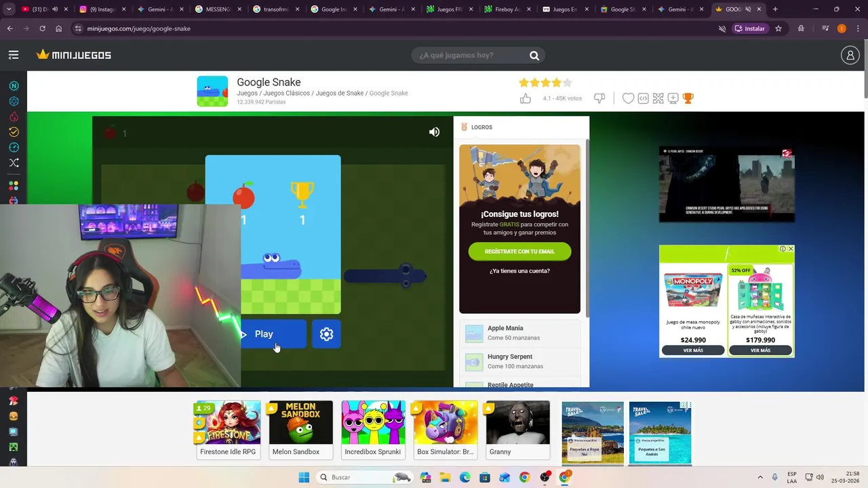Mute the game sound speaker icon
This screenshot has width=868, height=488.
tap(434, 132)
